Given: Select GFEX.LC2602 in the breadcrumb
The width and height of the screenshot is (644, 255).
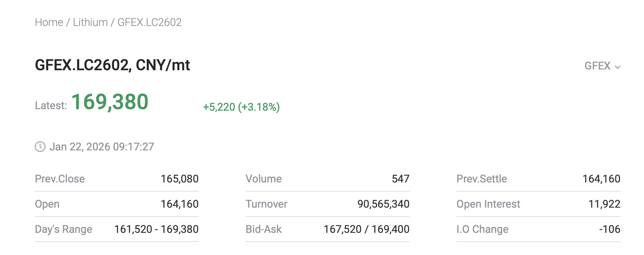Looking at the screenshot, I should [x=150, y=23].
